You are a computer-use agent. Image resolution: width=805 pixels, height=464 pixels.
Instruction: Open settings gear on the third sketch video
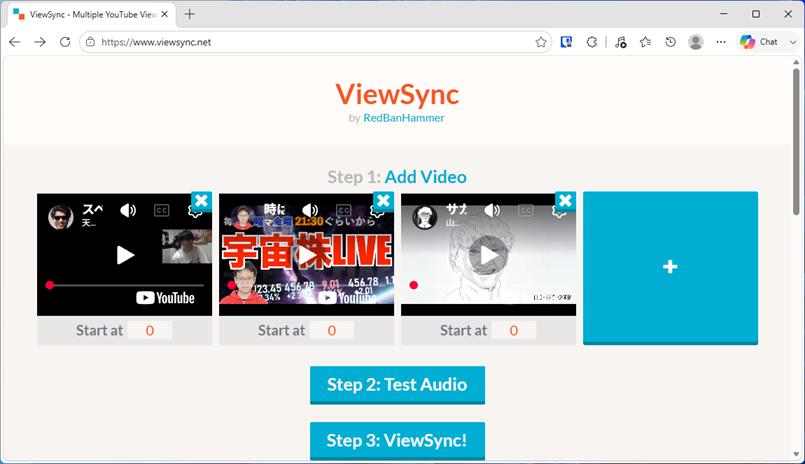click(x=559, y=210)
